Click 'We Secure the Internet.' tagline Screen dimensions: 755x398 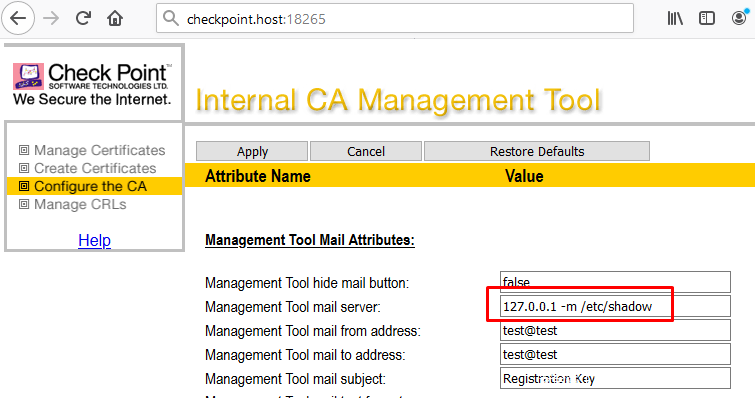point(92,99)
